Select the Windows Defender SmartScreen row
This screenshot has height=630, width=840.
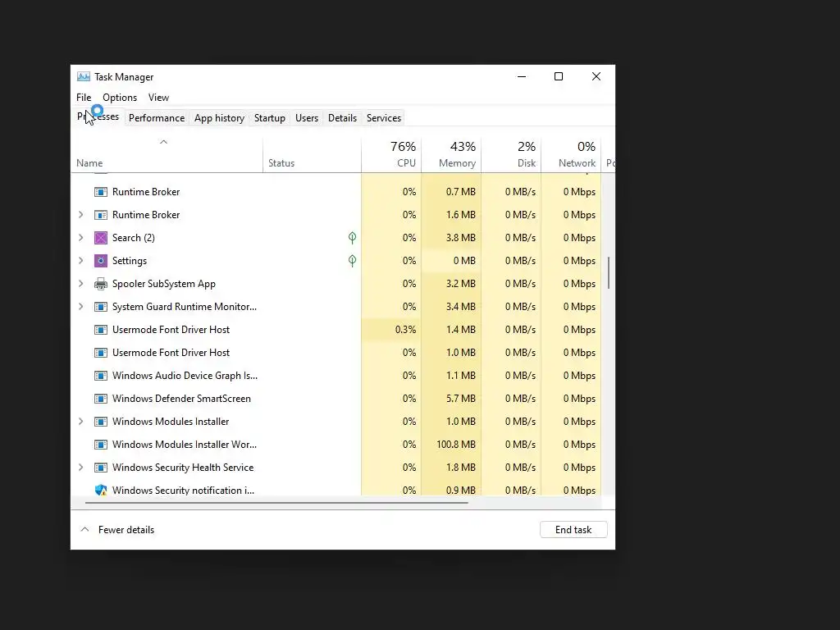tap(336, 399)
